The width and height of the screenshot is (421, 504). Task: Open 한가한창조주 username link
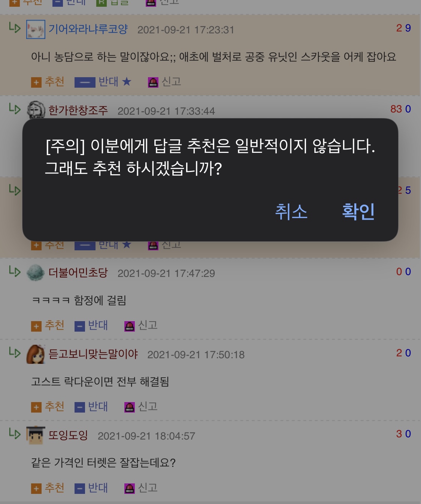[78, 111]
